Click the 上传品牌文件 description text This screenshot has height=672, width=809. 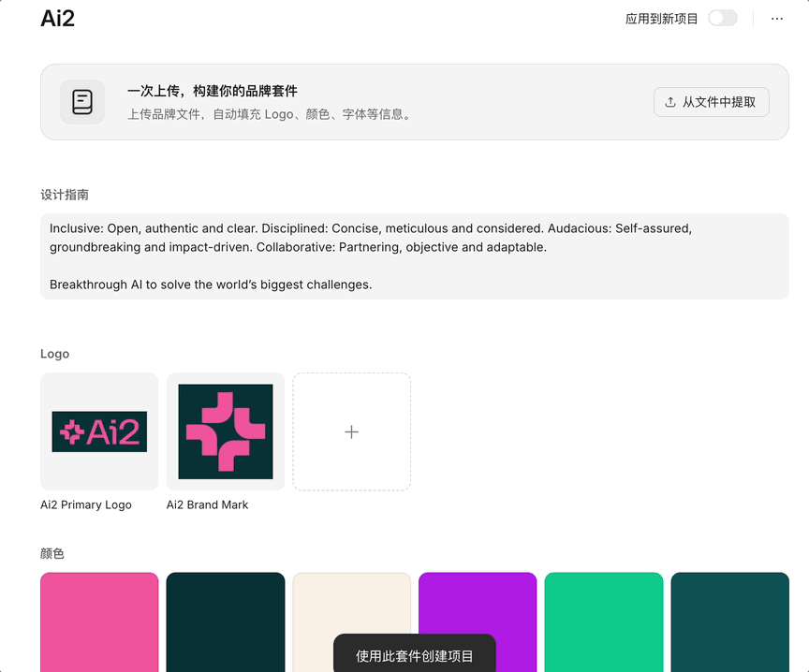pos(271,114)
